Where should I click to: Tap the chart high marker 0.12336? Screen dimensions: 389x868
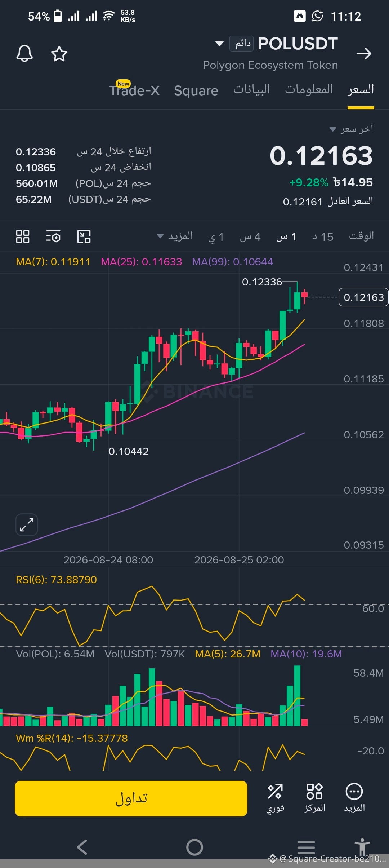(262, 282)
